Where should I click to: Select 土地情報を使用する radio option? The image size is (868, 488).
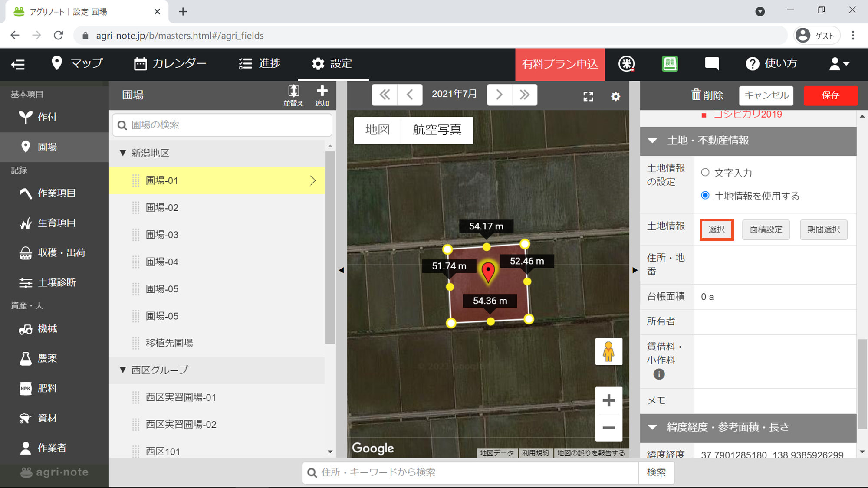tap(705, 196)
